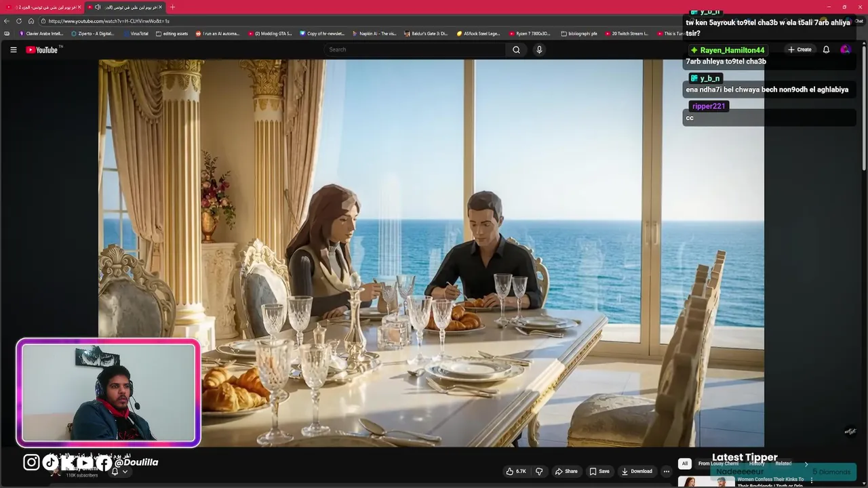Screen dimensions: 868x488
Task: Close the active YouTube tab
Action: [x=161, y=7]
